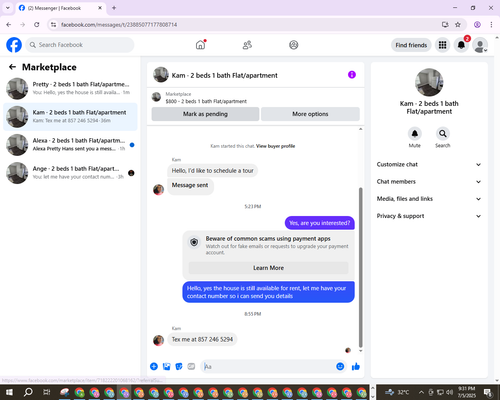Open the Facebook logo home link
The image size is (500, 400).
[x=14, y=45]
